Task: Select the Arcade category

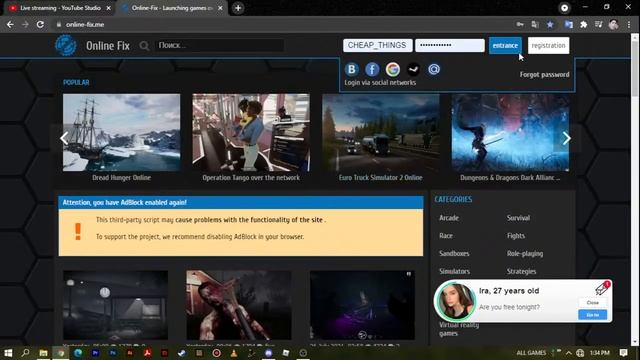Action: pos(449,218)
